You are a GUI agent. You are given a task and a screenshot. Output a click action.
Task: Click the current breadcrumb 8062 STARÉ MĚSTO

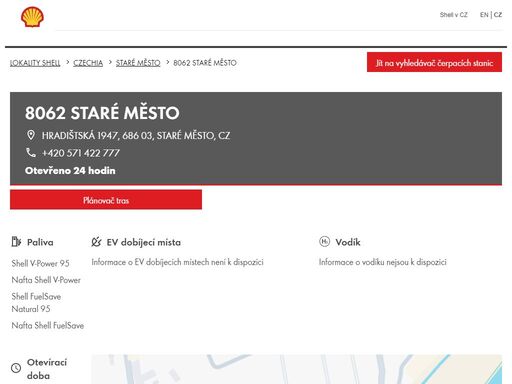205,63
